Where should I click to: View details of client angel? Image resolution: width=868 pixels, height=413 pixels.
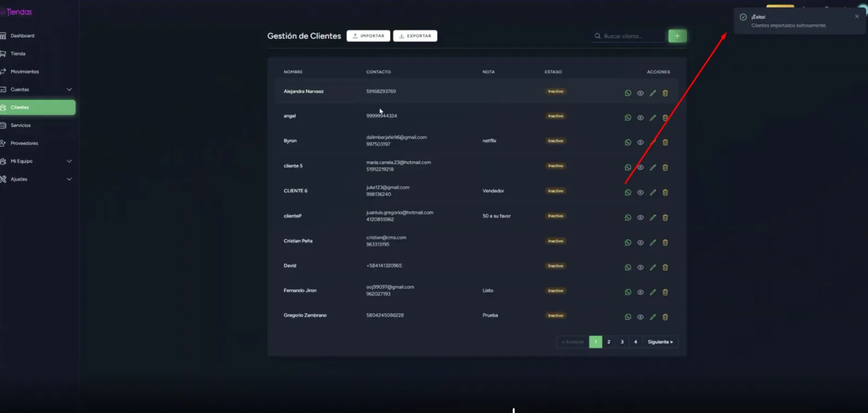click(640, 118)
